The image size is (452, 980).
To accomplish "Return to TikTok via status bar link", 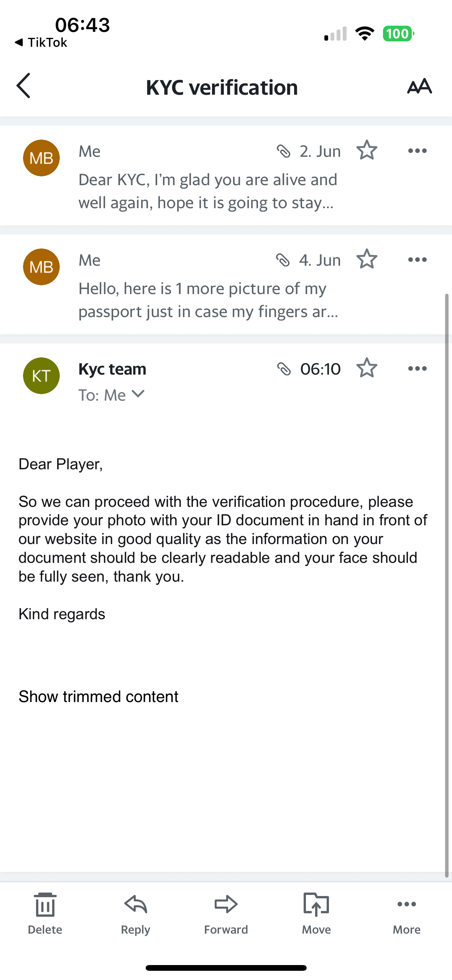I will pos(41,42).
